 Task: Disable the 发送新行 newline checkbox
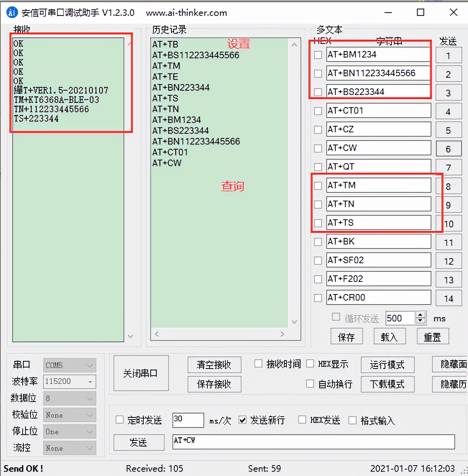[243, 420]
